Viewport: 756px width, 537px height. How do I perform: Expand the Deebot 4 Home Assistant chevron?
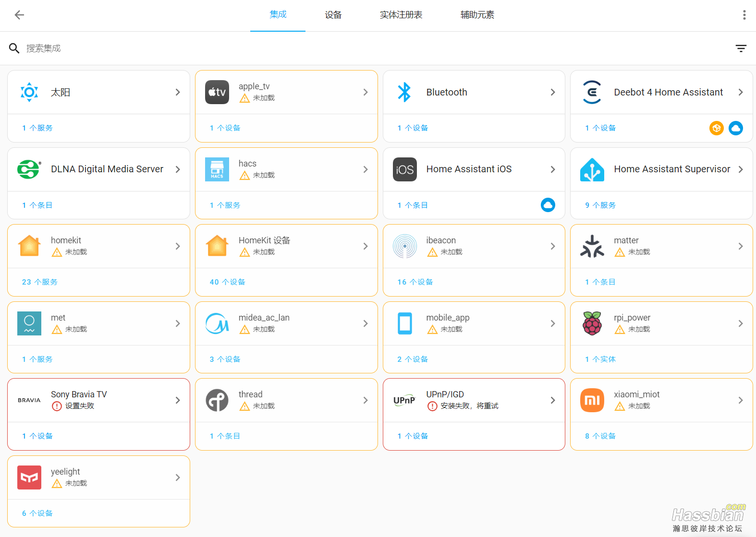(741, 92)
